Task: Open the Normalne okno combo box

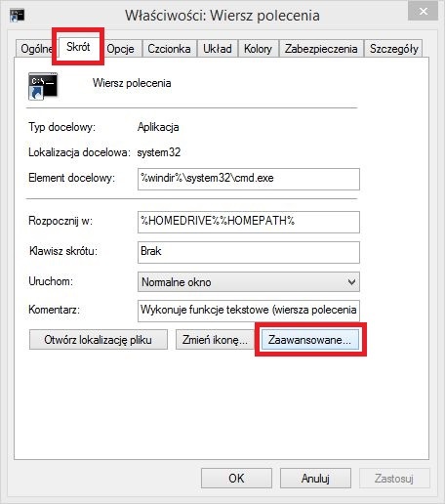Action: 249,282
